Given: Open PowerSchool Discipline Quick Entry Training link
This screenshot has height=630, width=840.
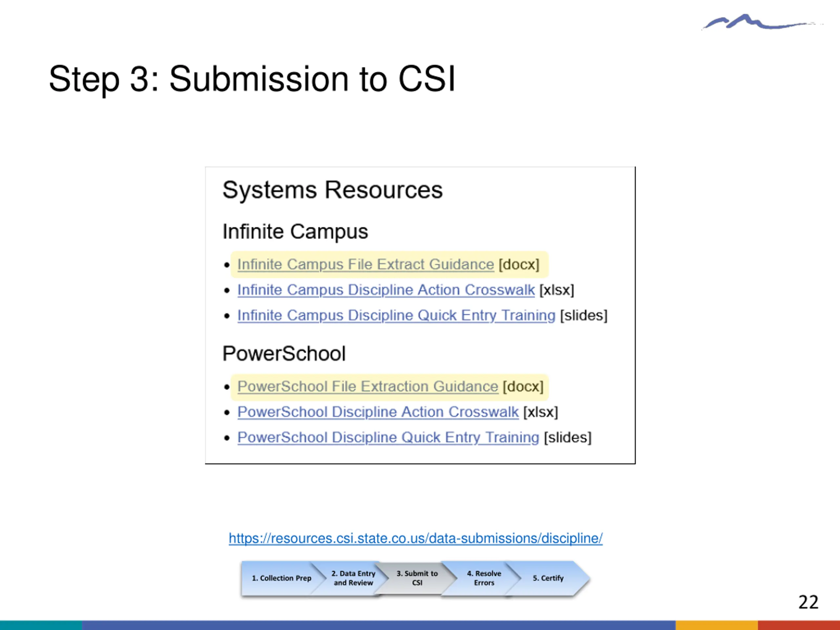Looking at the screenshot, I should click(388, 437).
